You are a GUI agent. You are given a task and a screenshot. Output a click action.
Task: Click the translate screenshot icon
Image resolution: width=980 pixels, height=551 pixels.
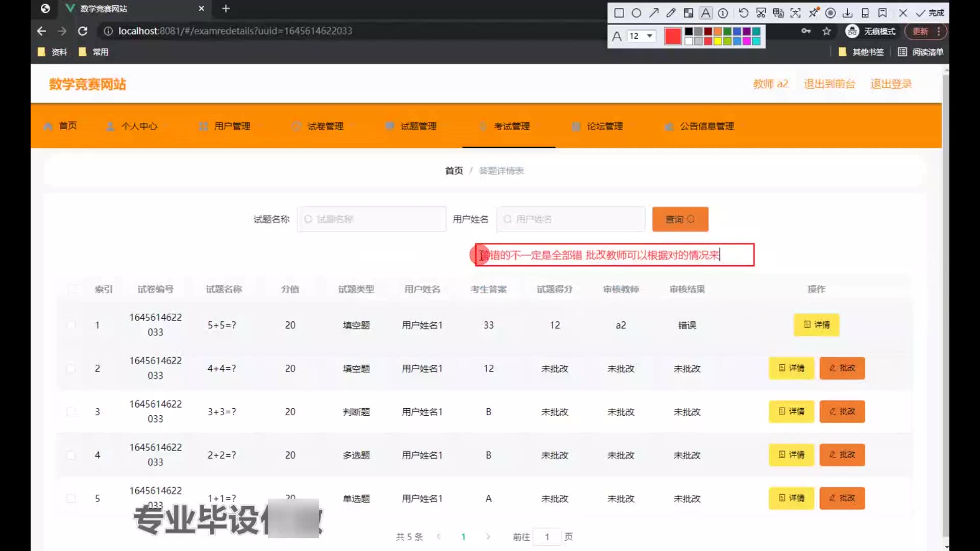[778, 13]
